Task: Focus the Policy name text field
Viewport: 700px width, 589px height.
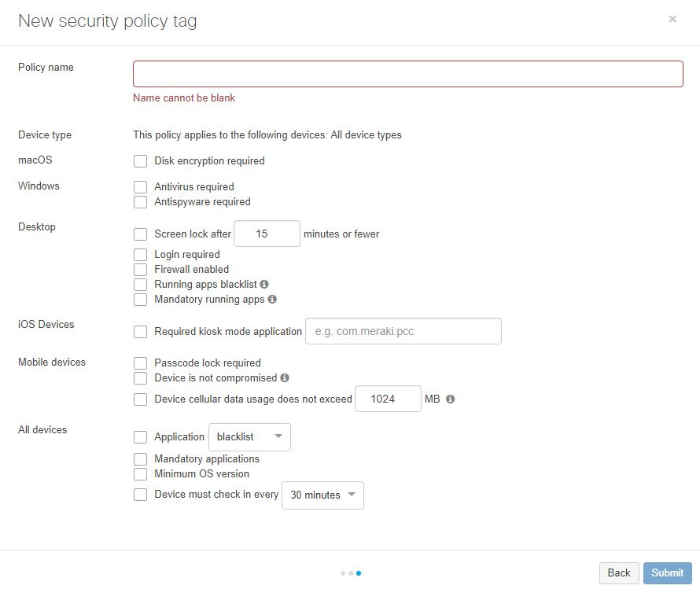Action: click(408, 74)
